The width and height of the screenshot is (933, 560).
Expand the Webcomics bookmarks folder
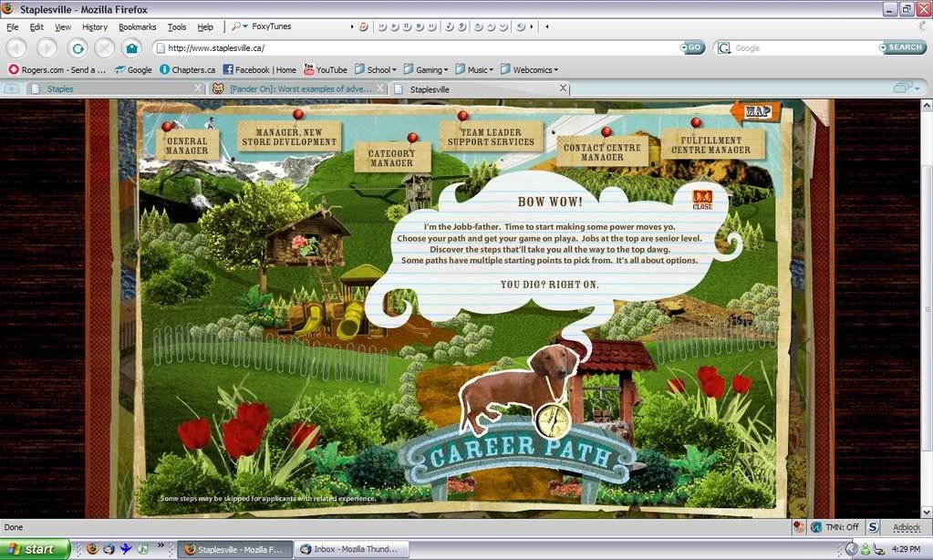click(x=530, y=69)
